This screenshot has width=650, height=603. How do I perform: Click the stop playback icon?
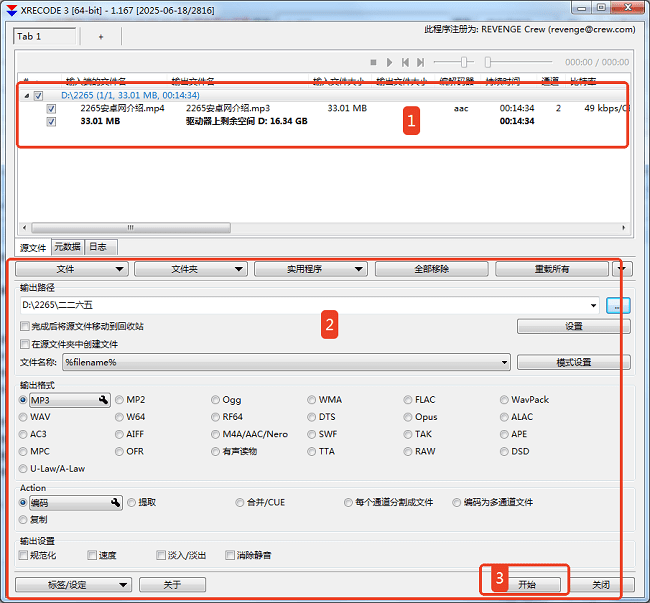coord(373,62)
